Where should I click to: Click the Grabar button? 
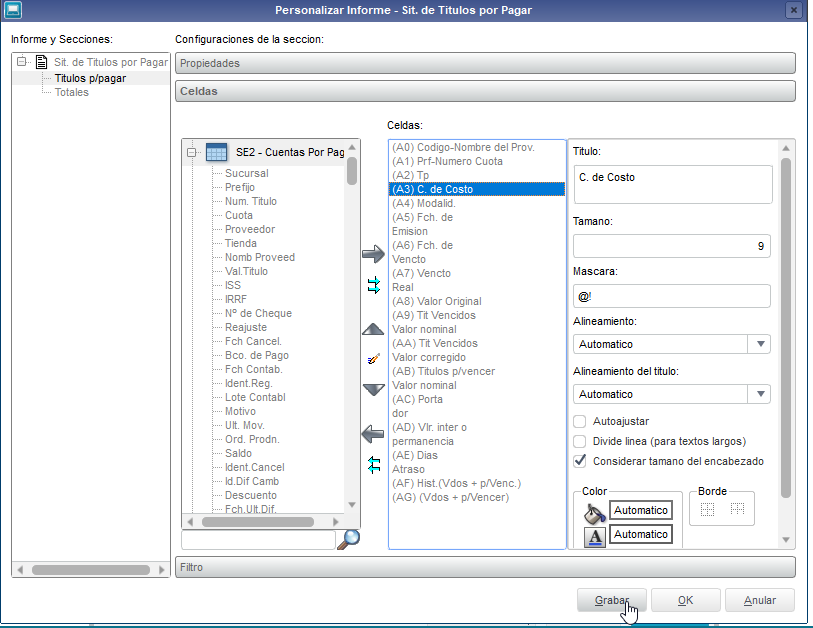click(x=611, y=600)
